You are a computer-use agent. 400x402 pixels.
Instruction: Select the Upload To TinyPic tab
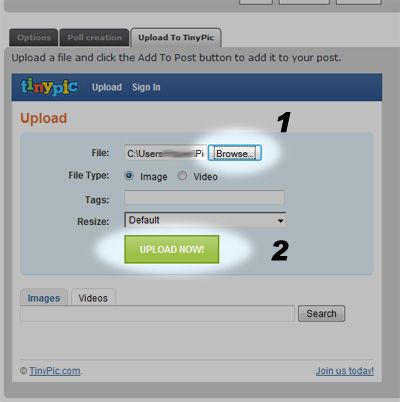click(x=176, y=38)
